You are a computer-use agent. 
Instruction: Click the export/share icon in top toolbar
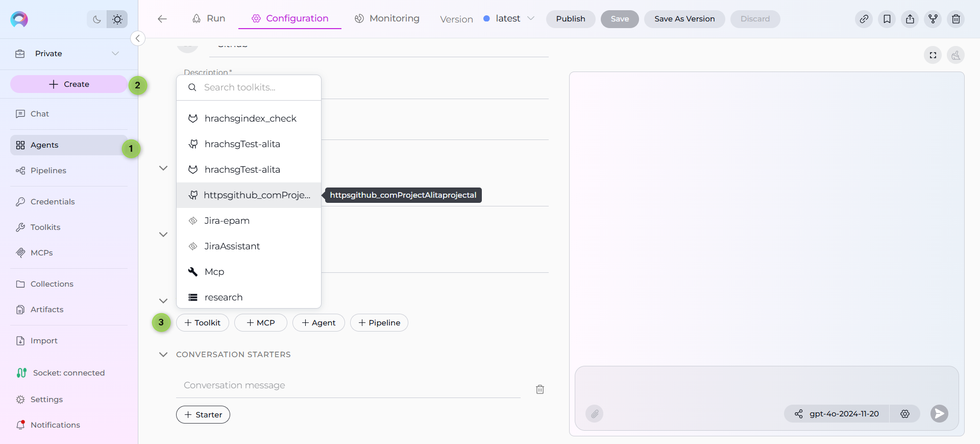point(910,19)
